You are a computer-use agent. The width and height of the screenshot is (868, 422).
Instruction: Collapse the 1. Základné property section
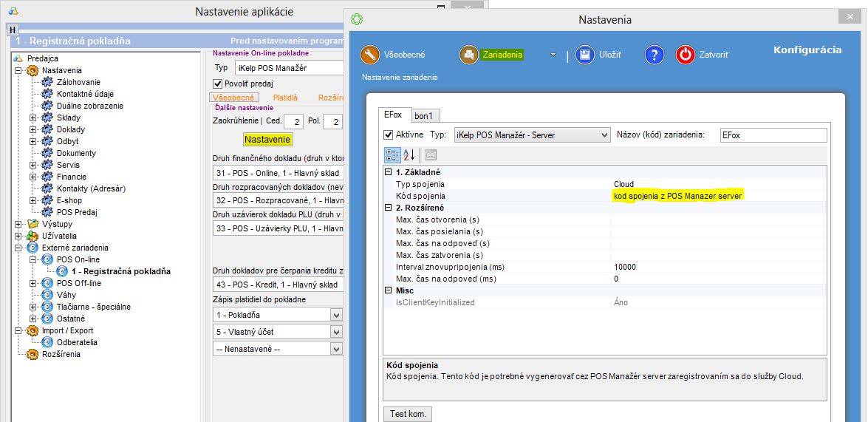389,172
